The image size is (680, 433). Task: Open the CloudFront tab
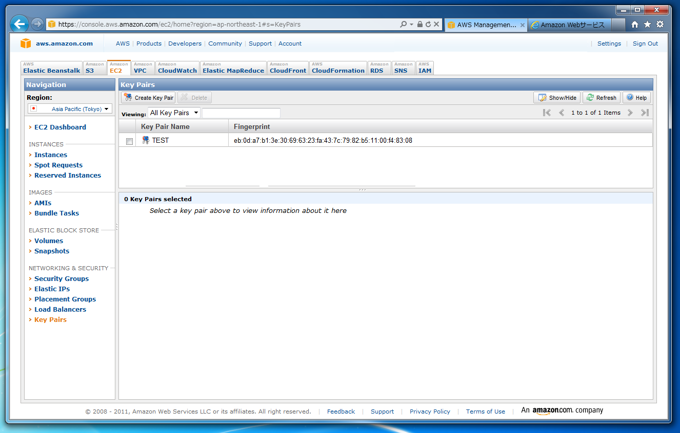(x=288, y=68)
